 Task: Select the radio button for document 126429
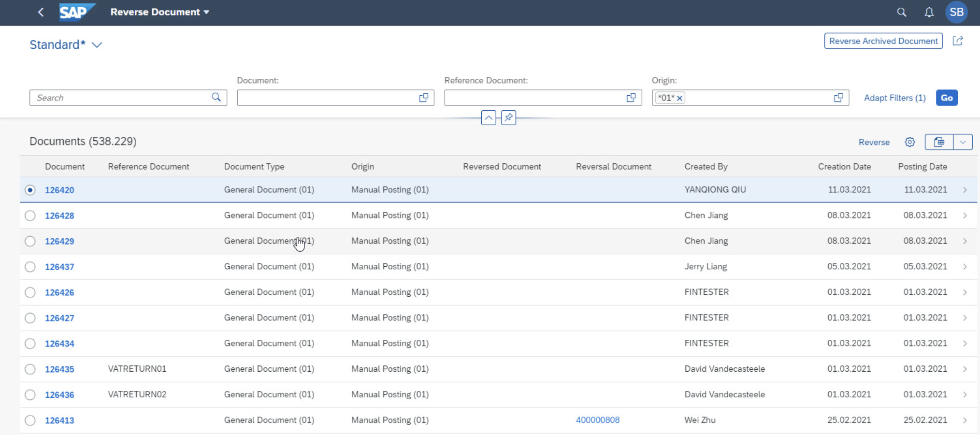coord(30,241)
